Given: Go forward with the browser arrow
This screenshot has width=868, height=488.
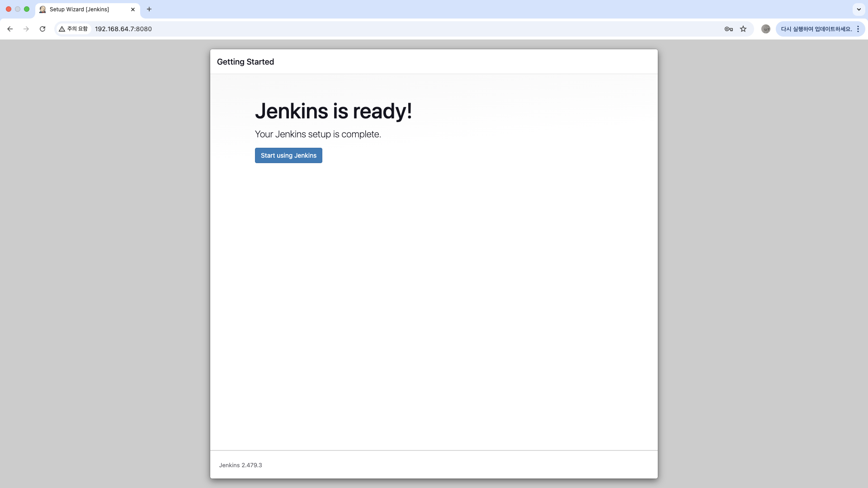Looking at the screenshot, I should pos(26,29).
